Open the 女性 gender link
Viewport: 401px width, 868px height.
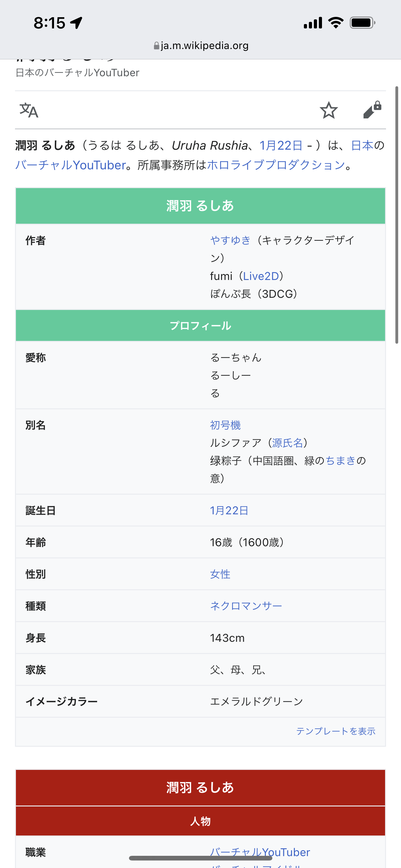[x=220, y=574]
